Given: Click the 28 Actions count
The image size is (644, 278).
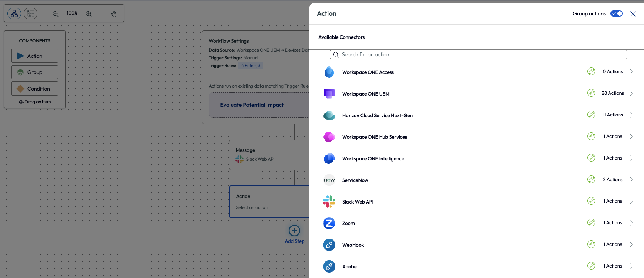Looking at the screenshot, I should pos(613,93).
